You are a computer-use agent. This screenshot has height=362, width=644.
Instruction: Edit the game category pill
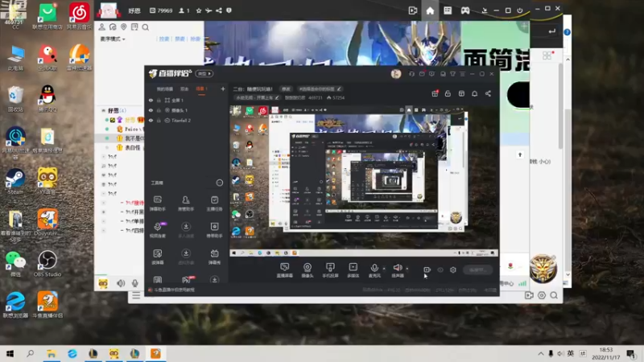point(258,97)
